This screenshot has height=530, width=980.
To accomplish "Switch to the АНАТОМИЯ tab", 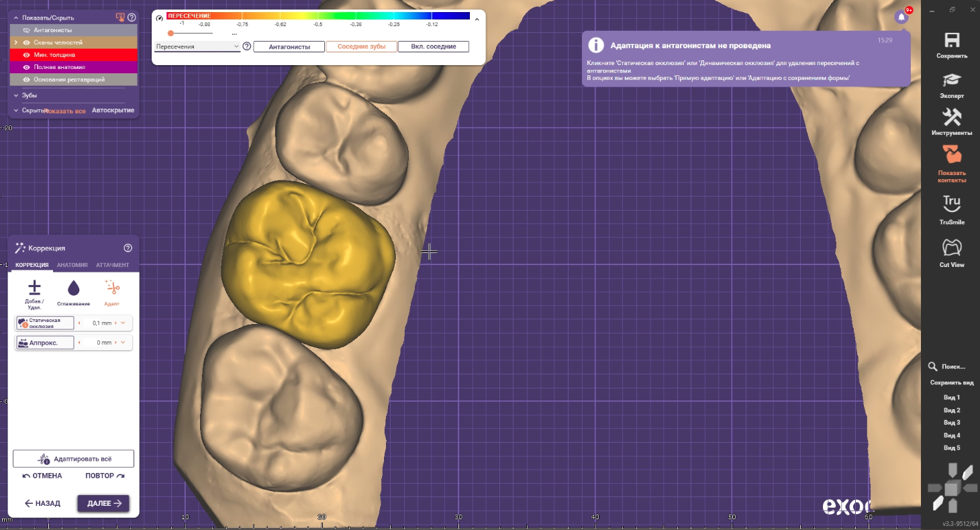I will 72,265.
